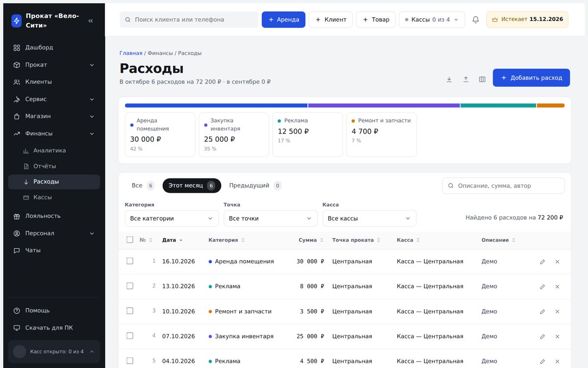Click the Ремонт и запчасти 4 700 ₽ card
The image size is (588, 368).
click(x=381, y=135)
